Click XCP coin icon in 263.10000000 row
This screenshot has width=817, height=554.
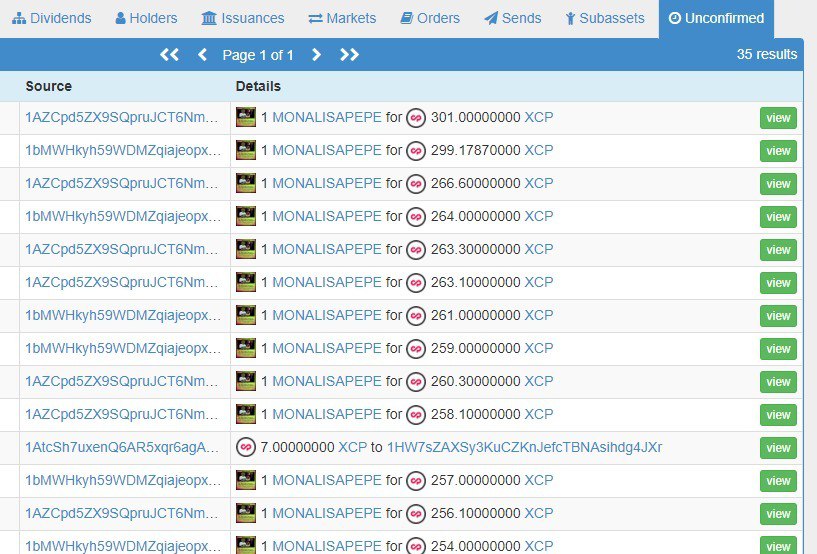point(416,283)
